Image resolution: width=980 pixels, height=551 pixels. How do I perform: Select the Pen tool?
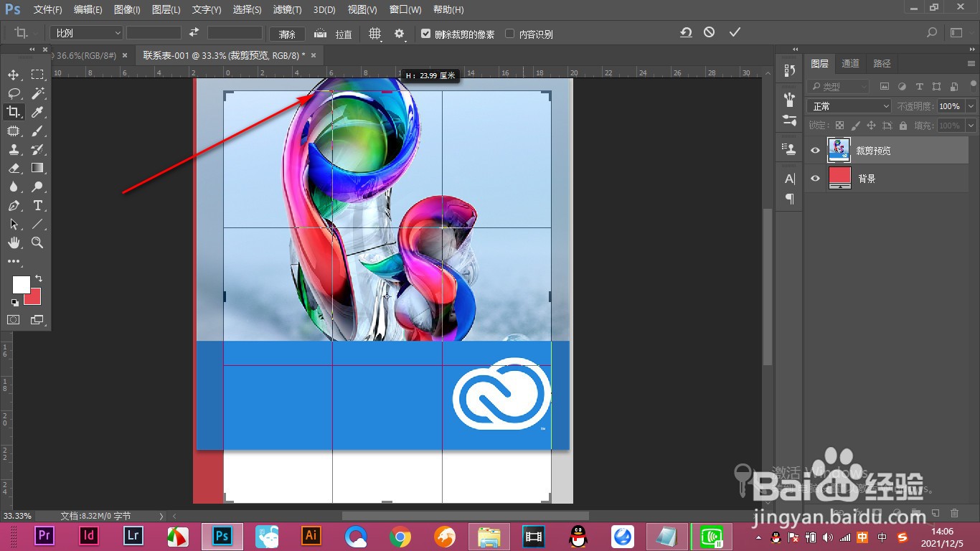coord(14,205)
